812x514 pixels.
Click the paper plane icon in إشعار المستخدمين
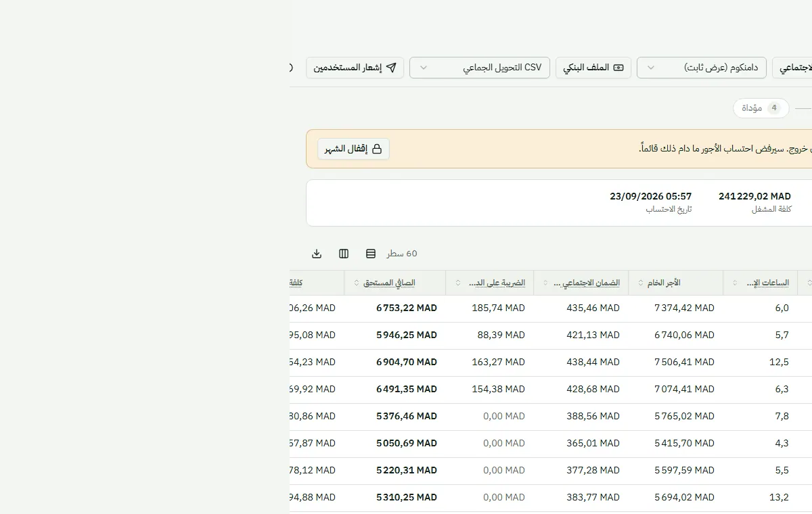tap(391, 68)
